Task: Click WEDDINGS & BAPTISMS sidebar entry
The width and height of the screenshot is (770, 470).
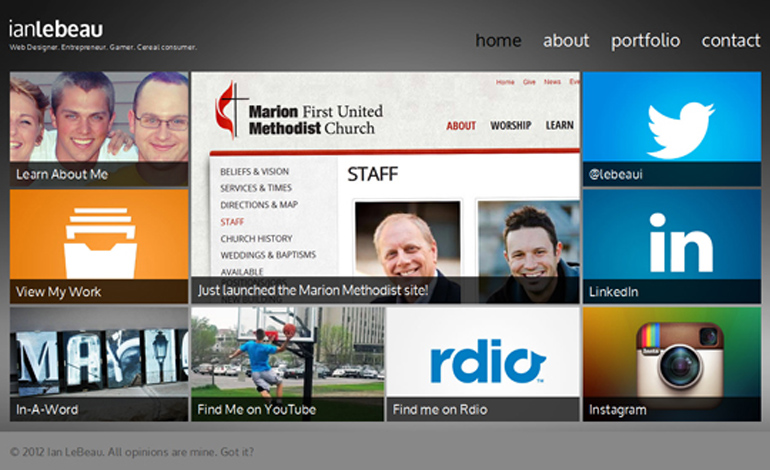Action: [x=268, y=255]
